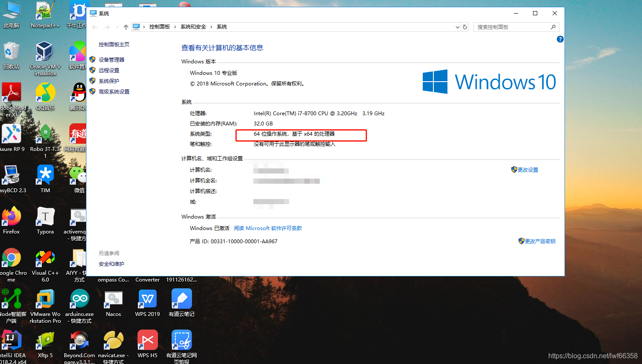Image resolution: width=642 pixels, height=364 pixels.
Task: Click 更改设置 link
Action: [x=528, y=170]
